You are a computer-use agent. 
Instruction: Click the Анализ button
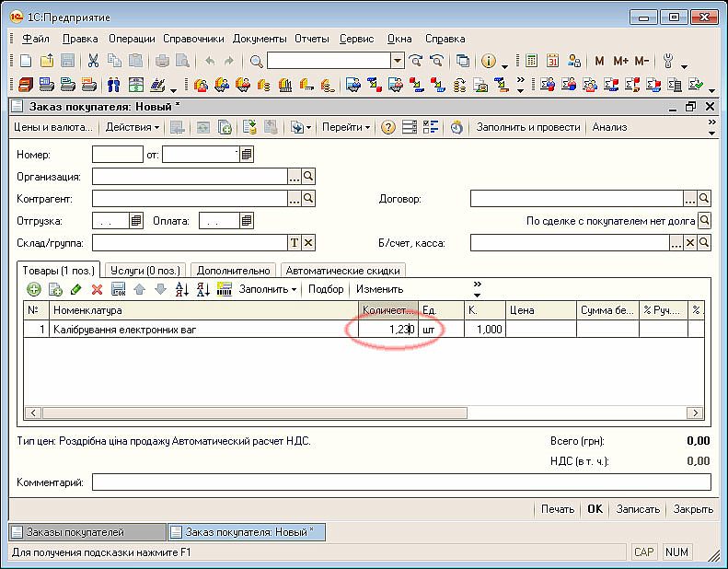pyautogui.click(x=609, y=127)
